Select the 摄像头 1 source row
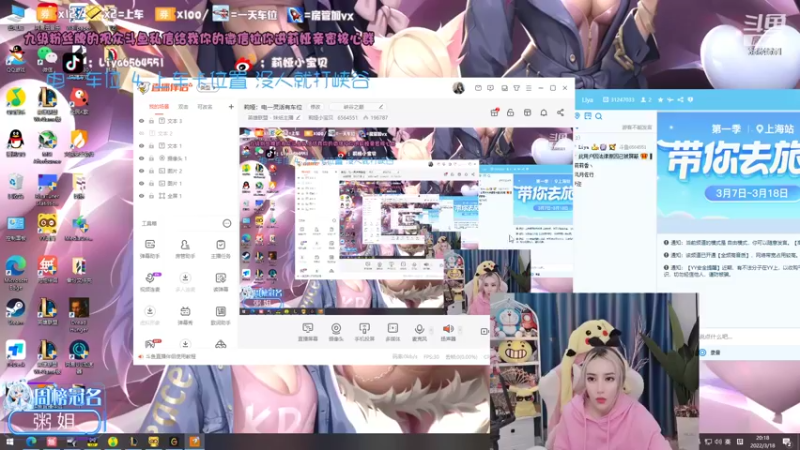Screen dimensions: 800x450 (186, 158)
